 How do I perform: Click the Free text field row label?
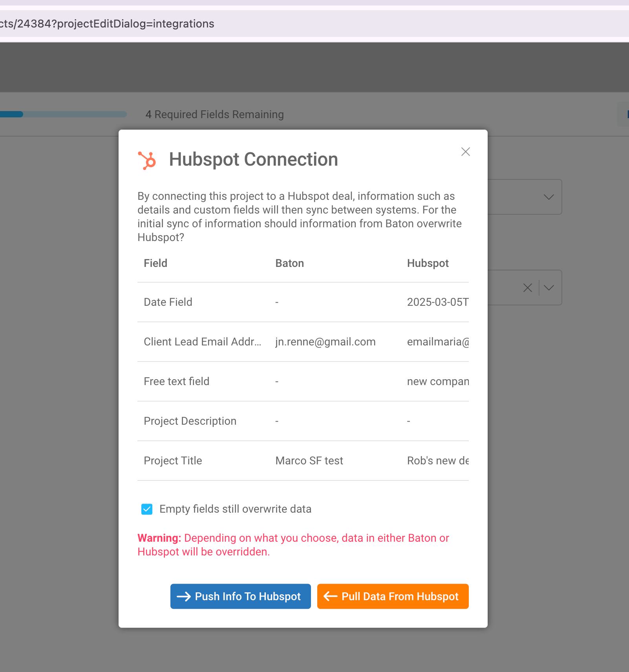click(177, 381)
